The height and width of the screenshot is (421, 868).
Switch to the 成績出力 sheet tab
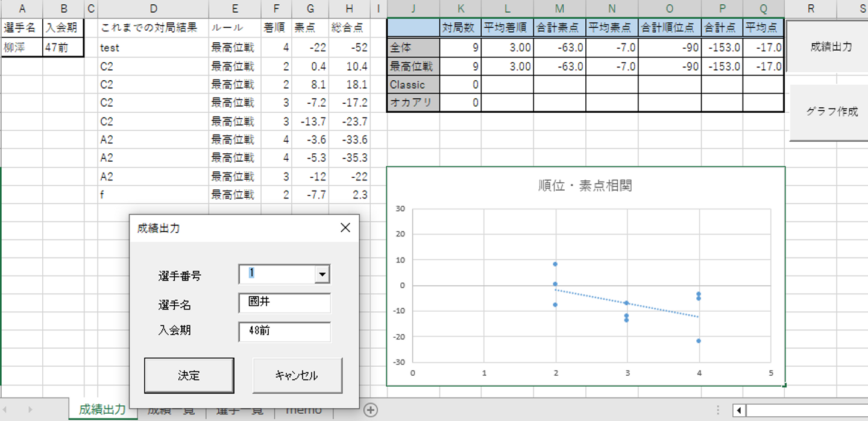pos(102,410)
